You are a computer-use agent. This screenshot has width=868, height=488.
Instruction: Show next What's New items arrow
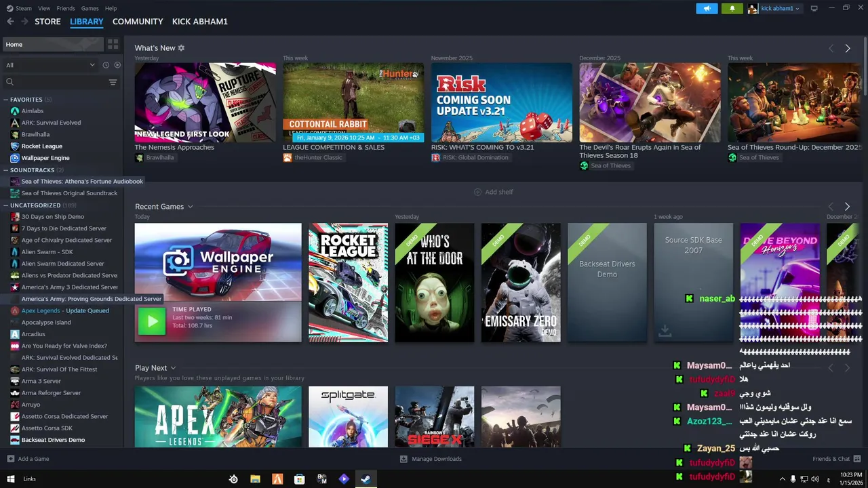[x=848, y=49]
